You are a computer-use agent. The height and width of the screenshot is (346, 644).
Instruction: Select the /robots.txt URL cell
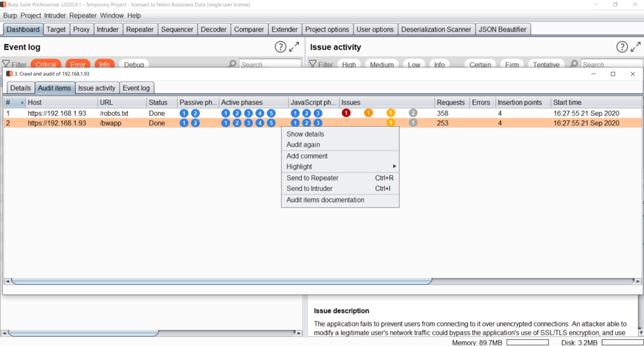(x=122, y=113)
